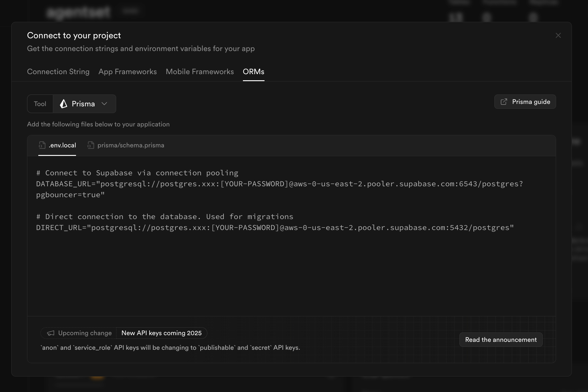Click the prisma/schema.prisma file icon
The image size is (588, 392).
click(x=91, y=145)
